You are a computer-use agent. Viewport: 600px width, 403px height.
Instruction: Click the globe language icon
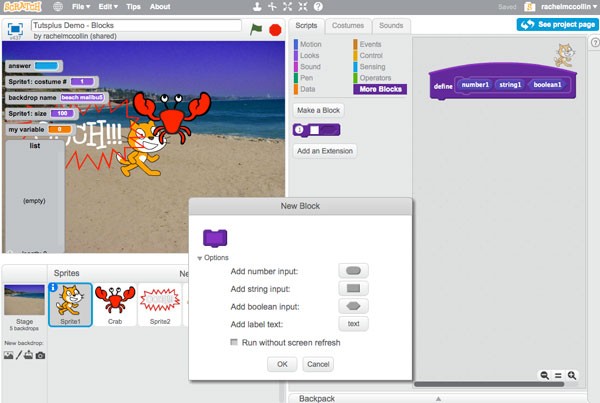[x=58, y=7]
